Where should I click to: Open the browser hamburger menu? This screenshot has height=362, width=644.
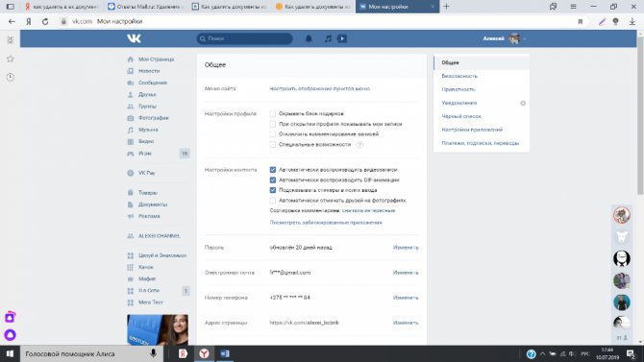pyautogui.click(x=574, y=7)
